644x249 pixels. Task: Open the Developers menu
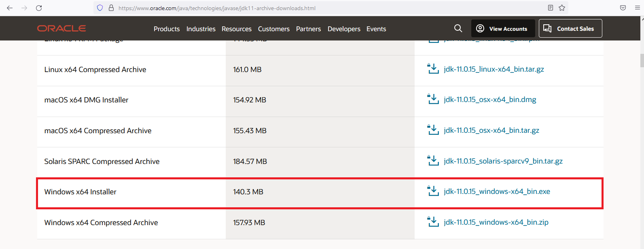tap(344, 29)
